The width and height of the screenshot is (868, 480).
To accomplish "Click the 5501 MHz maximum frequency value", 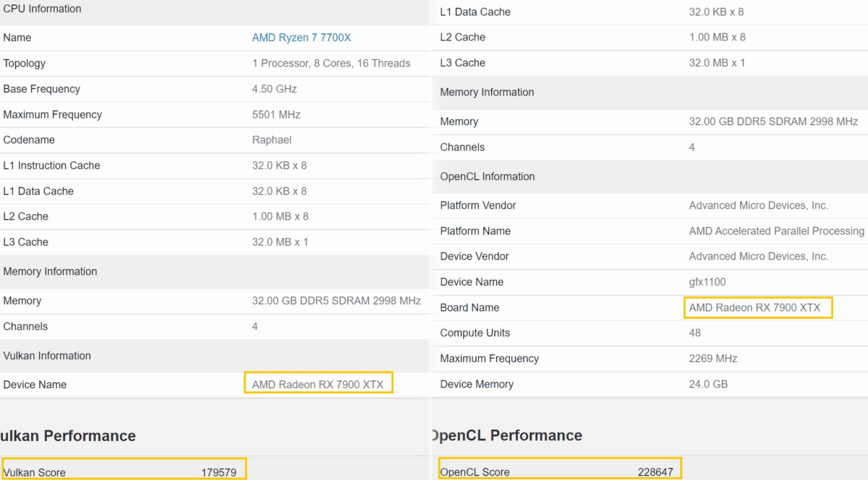I will coord(276,115).
